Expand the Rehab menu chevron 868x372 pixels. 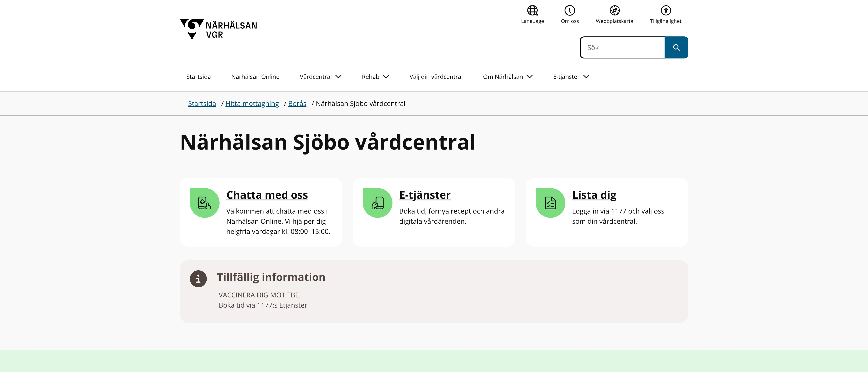click(386, 76)
